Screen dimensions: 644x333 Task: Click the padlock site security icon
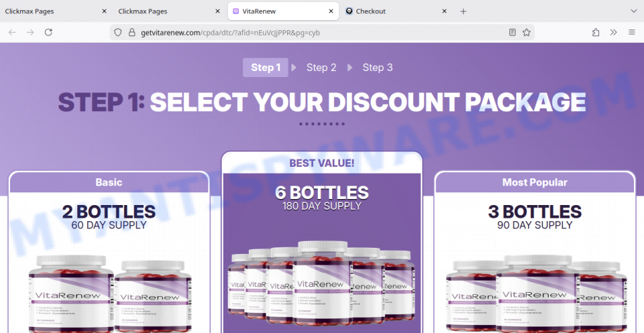click(x=132, y=32)
